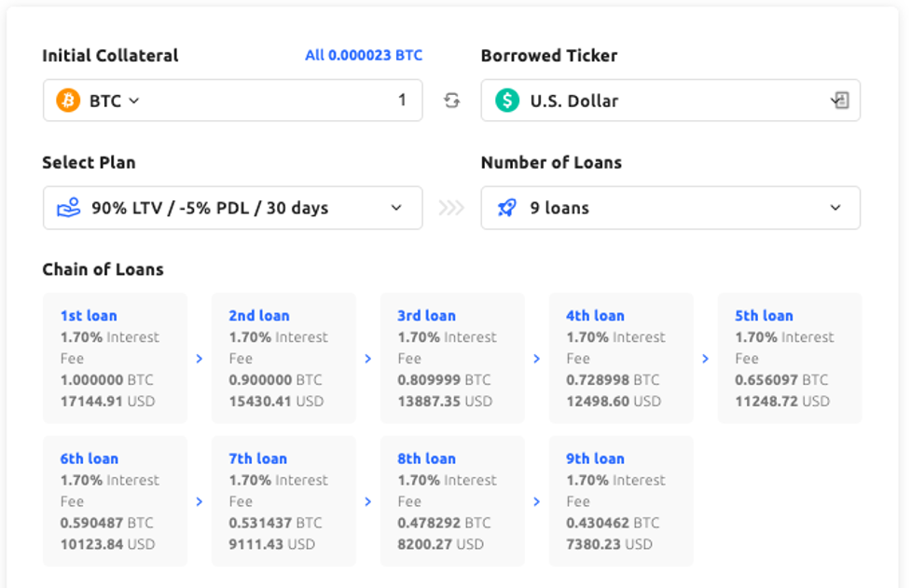
Task: Expand the 90% LTV plan dropdown
Action: 396,208
